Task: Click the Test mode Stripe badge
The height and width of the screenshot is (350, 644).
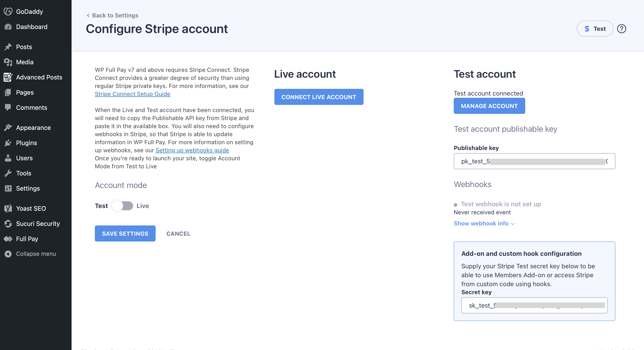Action: pos(595,29)
